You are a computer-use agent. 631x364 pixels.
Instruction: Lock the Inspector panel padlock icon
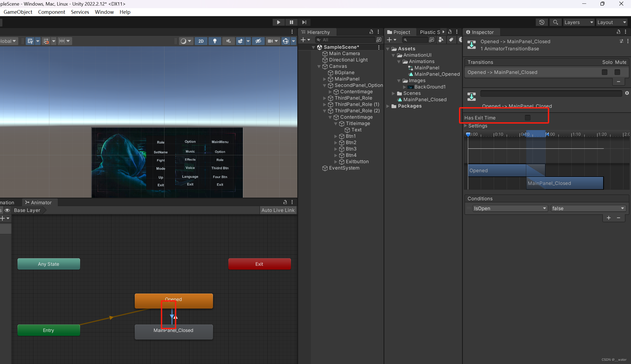(x=619, y=32)
